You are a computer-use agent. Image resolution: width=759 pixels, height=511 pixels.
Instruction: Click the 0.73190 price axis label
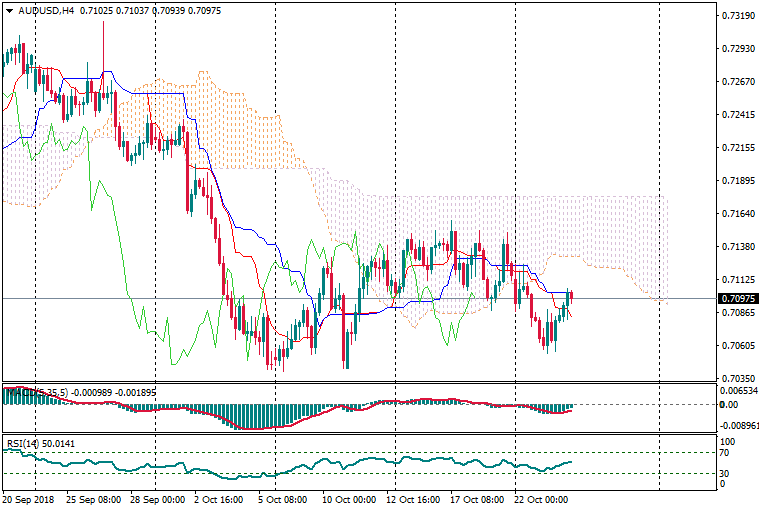coord(736,16)
